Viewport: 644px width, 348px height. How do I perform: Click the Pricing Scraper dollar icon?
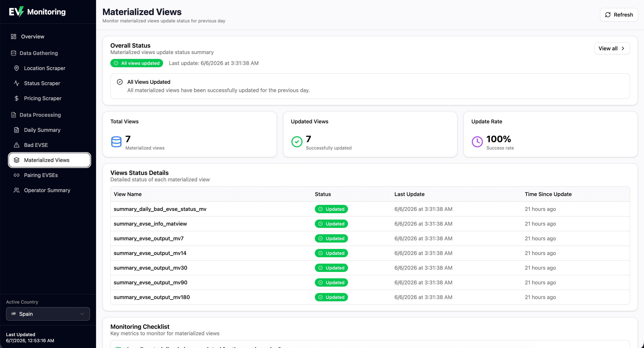pyautogui.click(x=17, y=98)
